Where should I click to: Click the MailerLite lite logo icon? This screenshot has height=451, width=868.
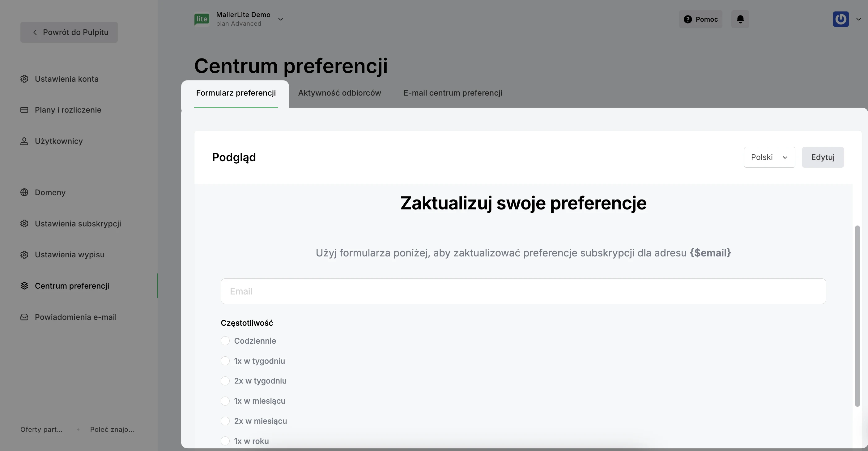[x=202, y=19]
